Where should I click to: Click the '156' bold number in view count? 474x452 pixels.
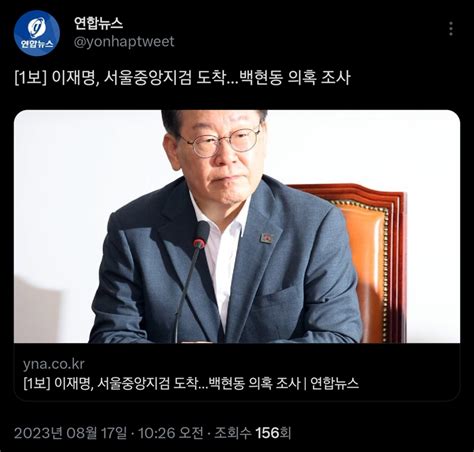click(267, 433)
